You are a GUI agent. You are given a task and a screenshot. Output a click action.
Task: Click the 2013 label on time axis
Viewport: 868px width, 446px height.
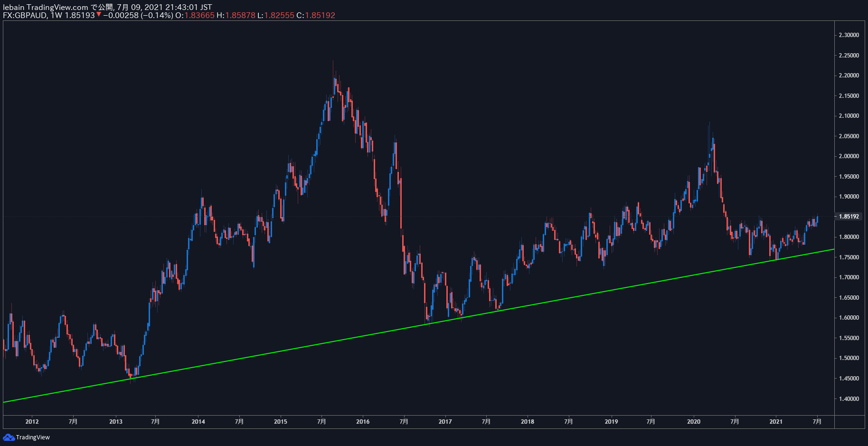point(116,422)
